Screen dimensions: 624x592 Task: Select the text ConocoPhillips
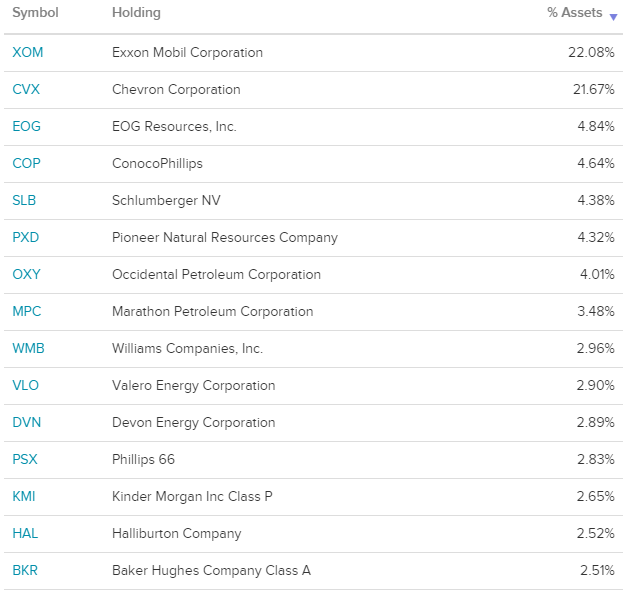coord(158,164)
